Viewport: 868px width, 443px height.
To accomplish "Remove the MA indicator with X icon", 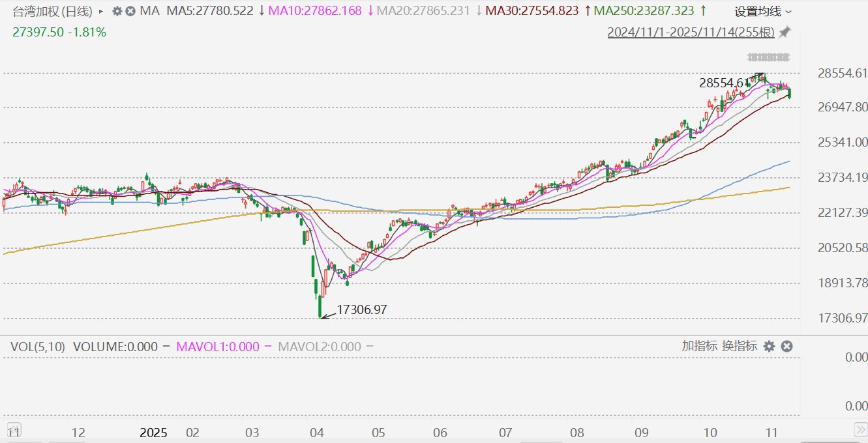I will pyautogui.click(x=130, y=11).
